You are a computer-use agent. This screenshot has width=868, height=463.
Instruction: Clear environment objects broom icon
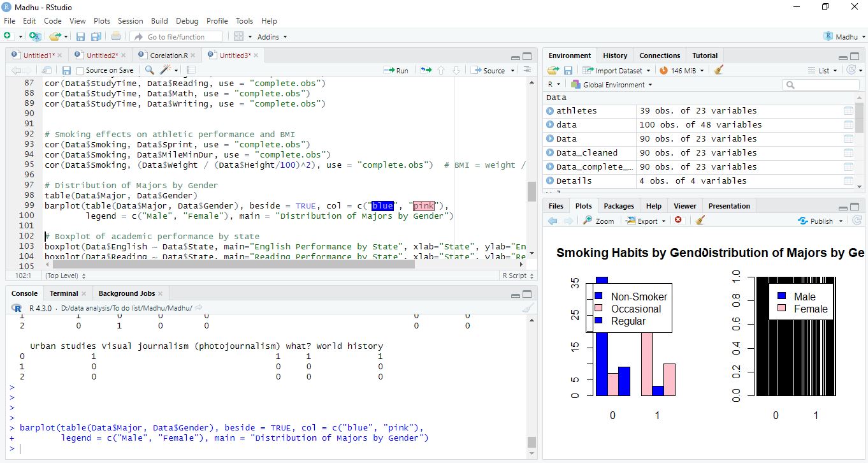click(719, 70)
